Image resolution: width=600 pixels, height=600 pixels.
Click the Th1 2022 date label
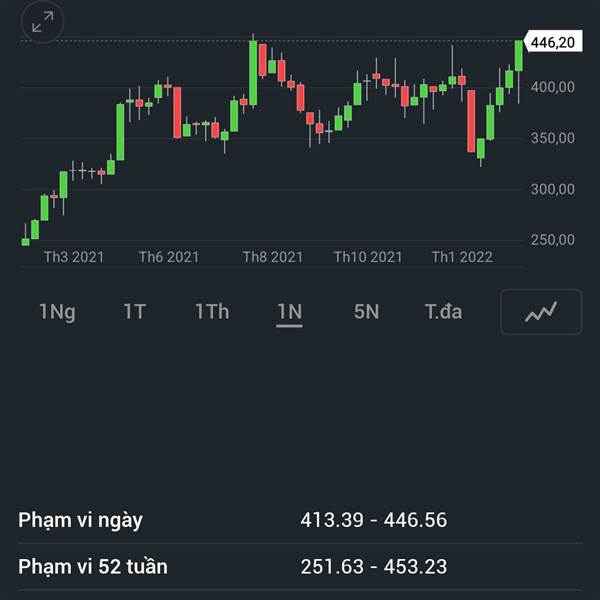point(462,257)
